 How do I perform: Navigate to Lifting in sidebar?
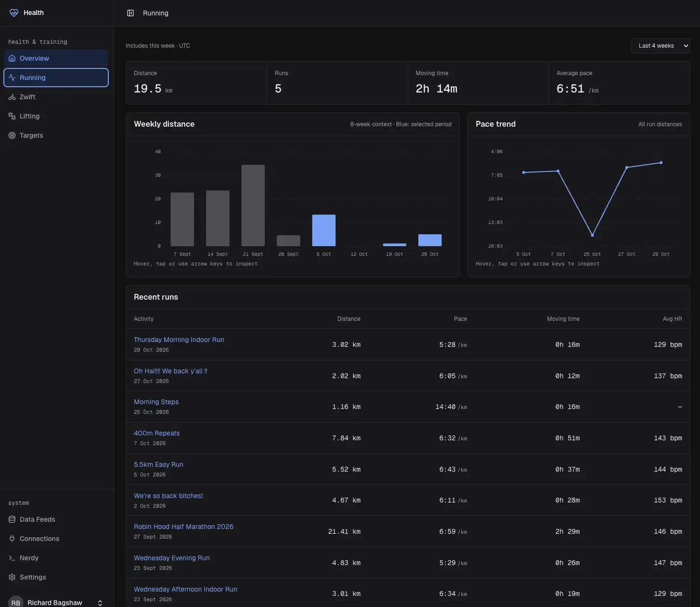pos(56,116)
